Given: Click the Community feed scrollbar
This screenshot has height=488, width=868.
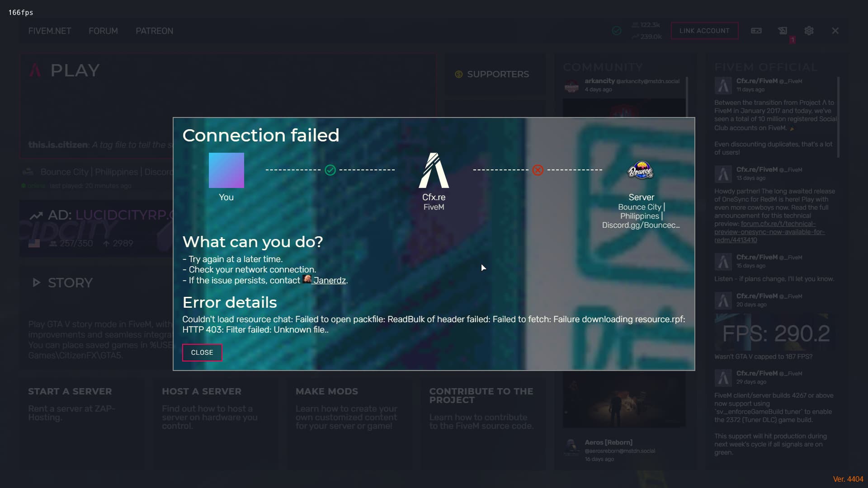Looking at the screenshot, I should coord(687,97).
